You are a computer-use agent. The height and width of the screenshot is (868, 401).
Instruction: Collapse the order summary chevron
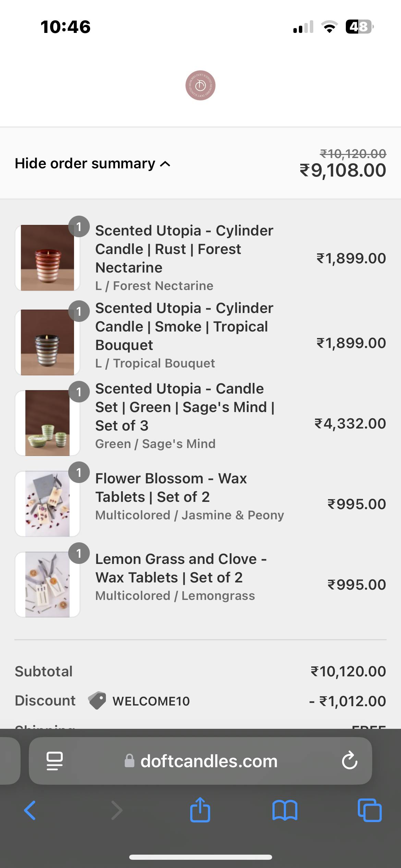[165, 164]
